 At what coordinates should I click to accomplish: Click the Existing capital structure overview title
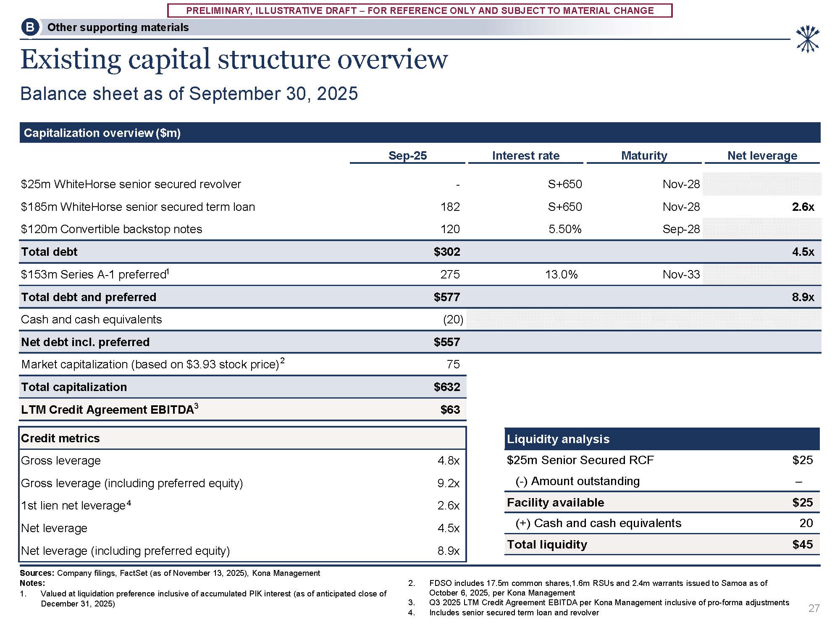[x=234, y=59]
